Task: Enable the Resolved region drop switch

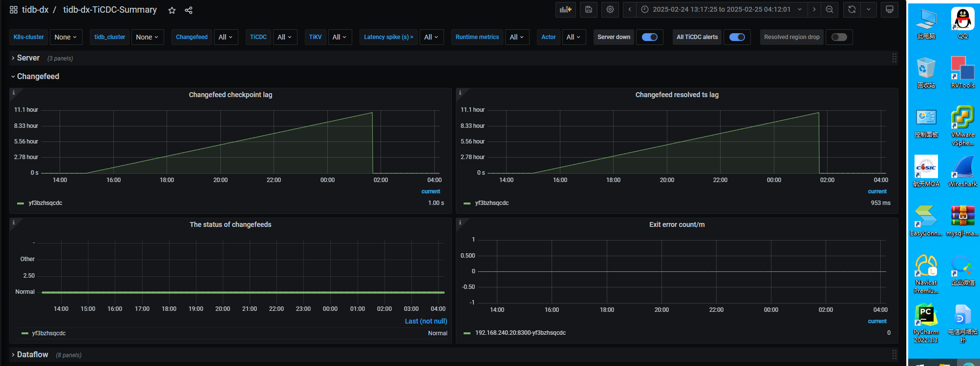Action: (839, 37)
